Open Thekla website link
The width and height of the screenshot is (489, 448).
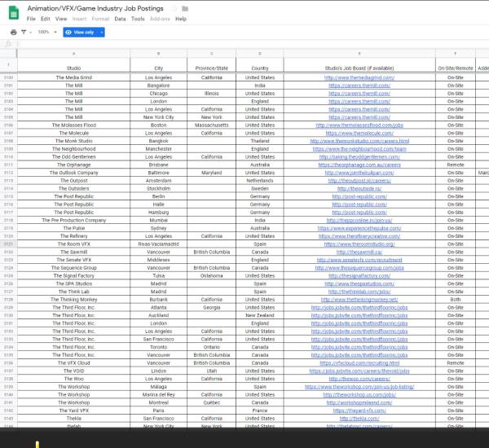pyautogui.click(x=359, y=419)
